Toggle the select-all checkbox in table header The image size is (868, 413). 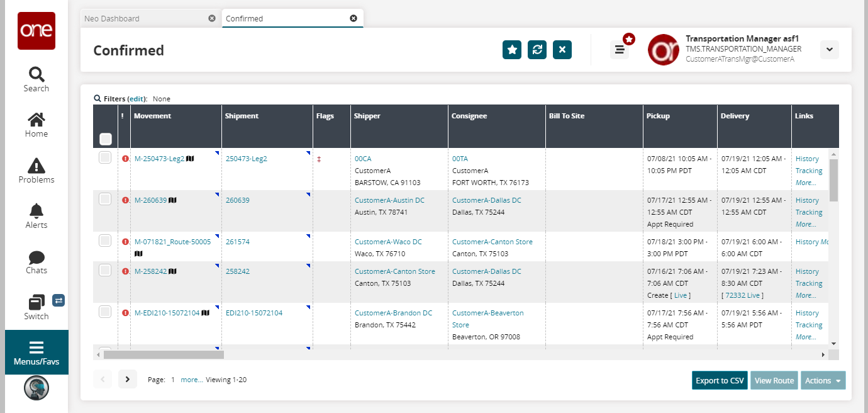click(x=106, y=139)
